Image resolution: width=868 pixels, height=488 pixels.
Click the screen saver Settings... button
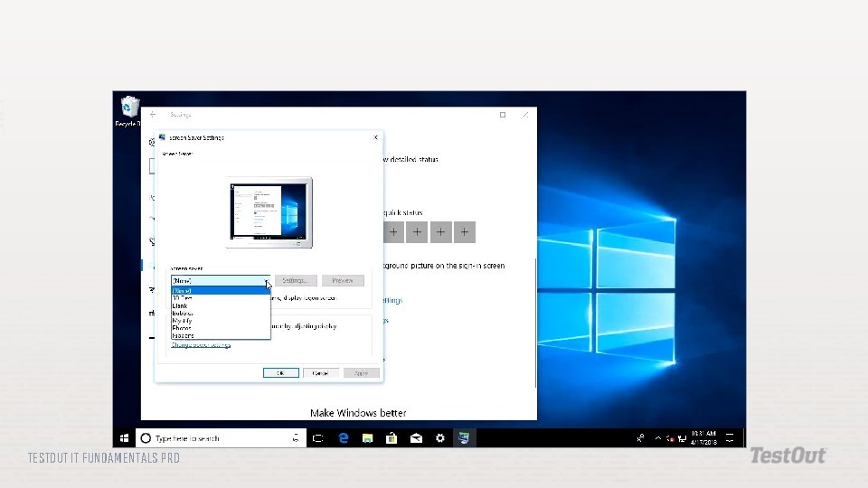pyautogui.click(x=296, y=281)
